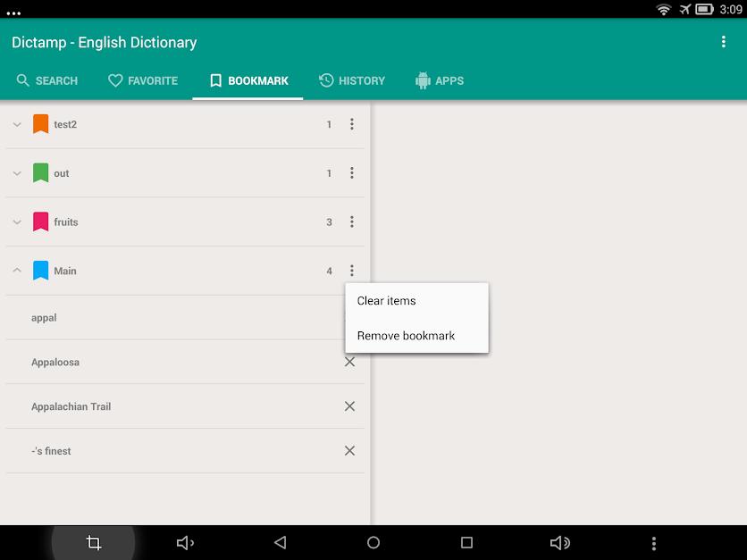Tap the Wi-Fi status icon
Screen dimensions: 747x560
click(664, 9)
